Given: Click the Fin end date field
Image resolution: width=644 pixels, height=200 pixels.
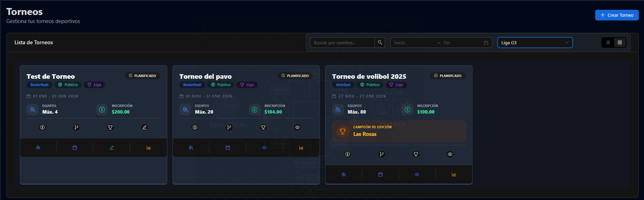Looking at the screenshot, I should click(x=460, y=43).
